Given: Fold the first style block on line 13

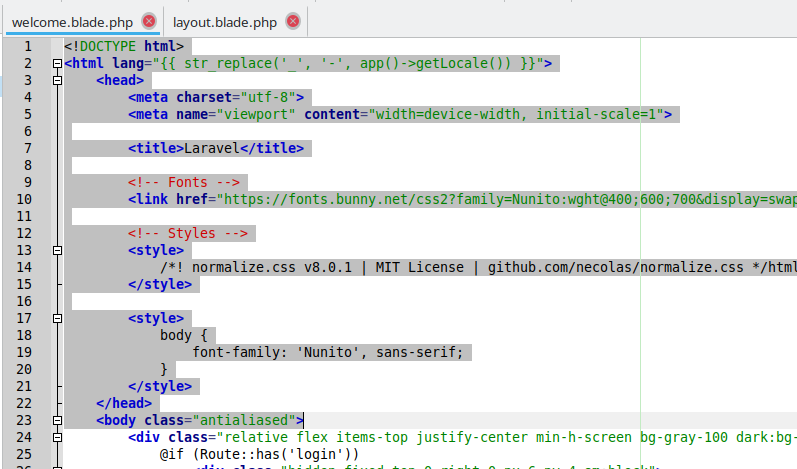Looking at the screenshot, I should pos(57,251).
